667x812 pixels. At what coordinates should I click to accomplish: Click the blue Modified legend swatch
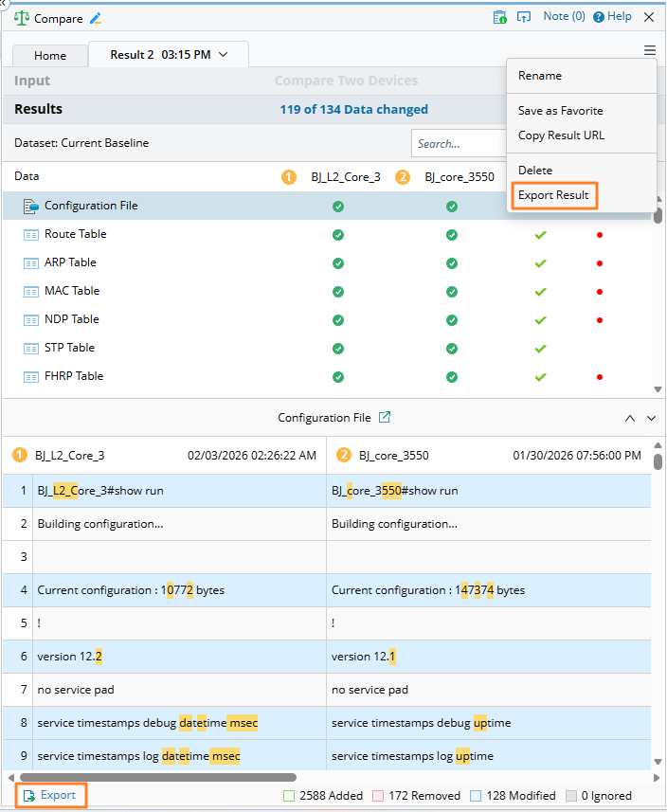tap(475, 796)
